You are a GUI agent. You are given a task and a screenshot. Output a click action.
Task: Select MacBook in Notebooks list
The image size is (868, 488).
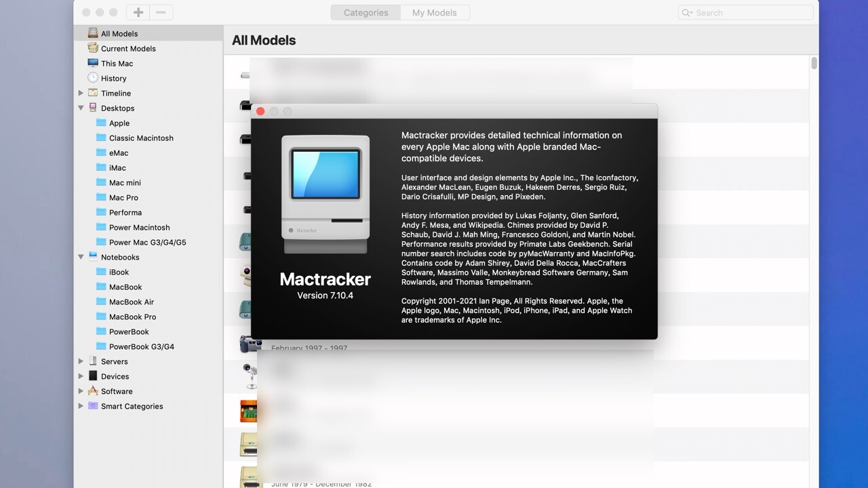click(125, 287)
